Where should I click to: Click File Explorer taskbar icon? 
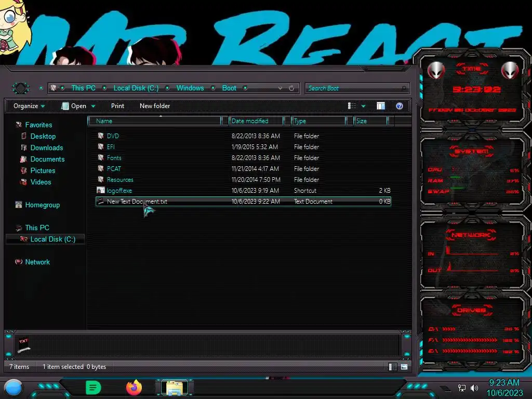175,388
